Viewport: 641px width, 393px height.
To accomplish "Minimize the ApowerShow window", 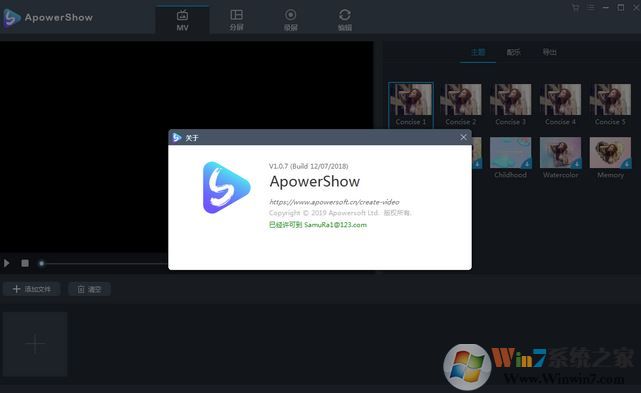I will pyautogui.click(x=606, y=8).
